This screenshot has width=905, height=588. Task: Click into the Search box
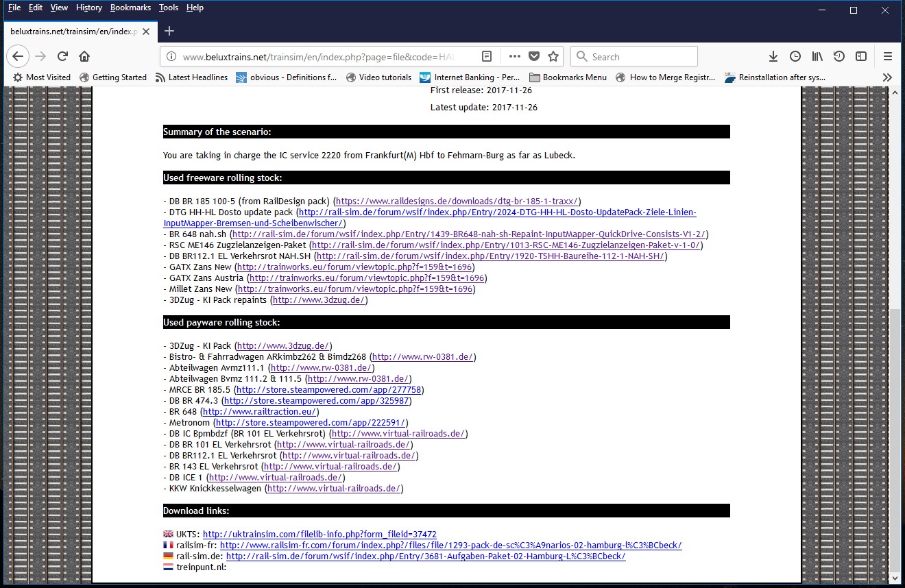pos(634,57)
